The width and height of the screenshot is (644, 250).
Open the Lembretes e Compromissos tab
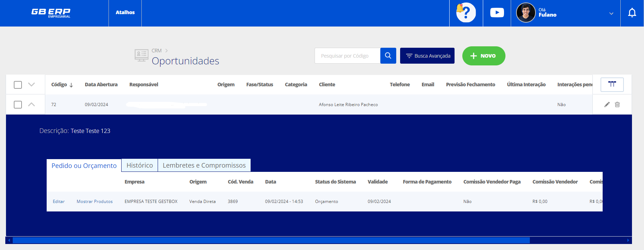click(x=204, y=165)
